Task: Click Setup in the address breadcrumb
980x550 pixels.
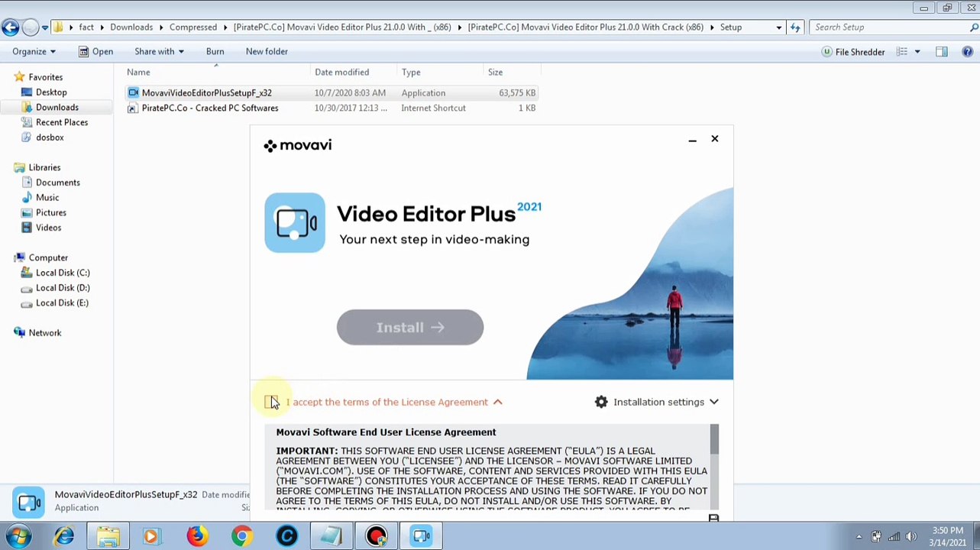Action: pos(731,27)
